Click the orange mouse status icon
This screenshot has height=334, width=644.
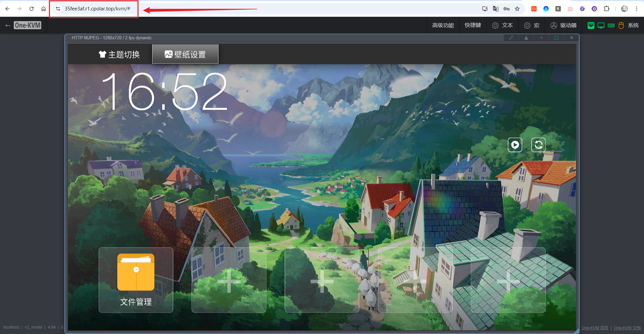coord(621,25)
